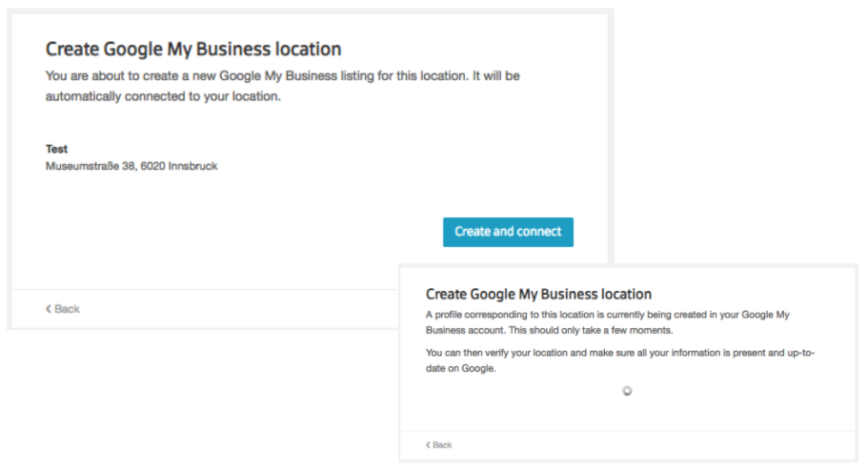
Task: Go Back in the profile-being-created dialog
Action: pyautogui.click(x=439, y=444)
